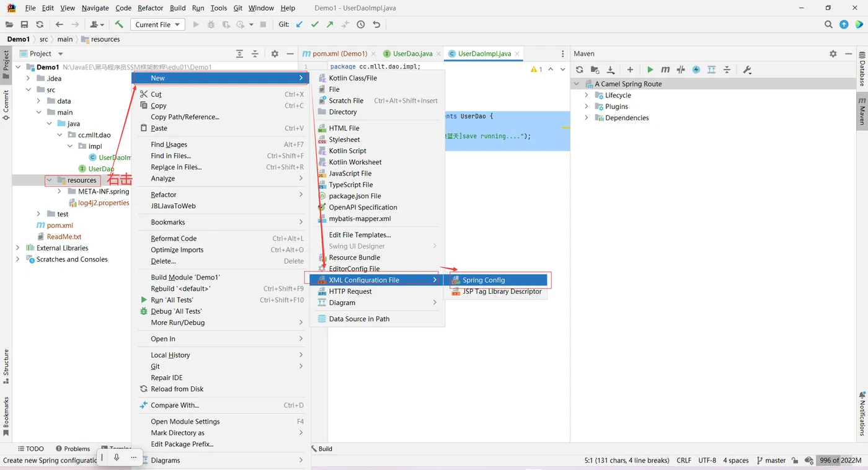This screenshot has height=470, width=868.
Task: Click UTF-8 encoding in status bar
Action: pos(707,461)
